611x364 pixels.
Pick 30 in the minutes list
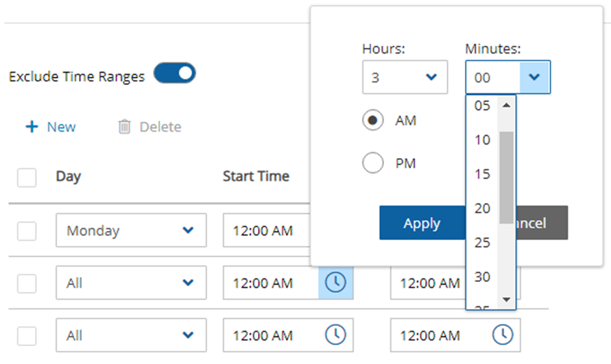[x=483, y=277]
